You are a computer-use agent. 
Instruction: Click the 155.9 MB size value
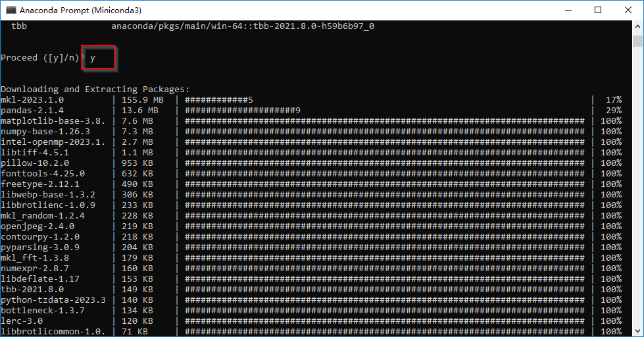click(138, 100)
